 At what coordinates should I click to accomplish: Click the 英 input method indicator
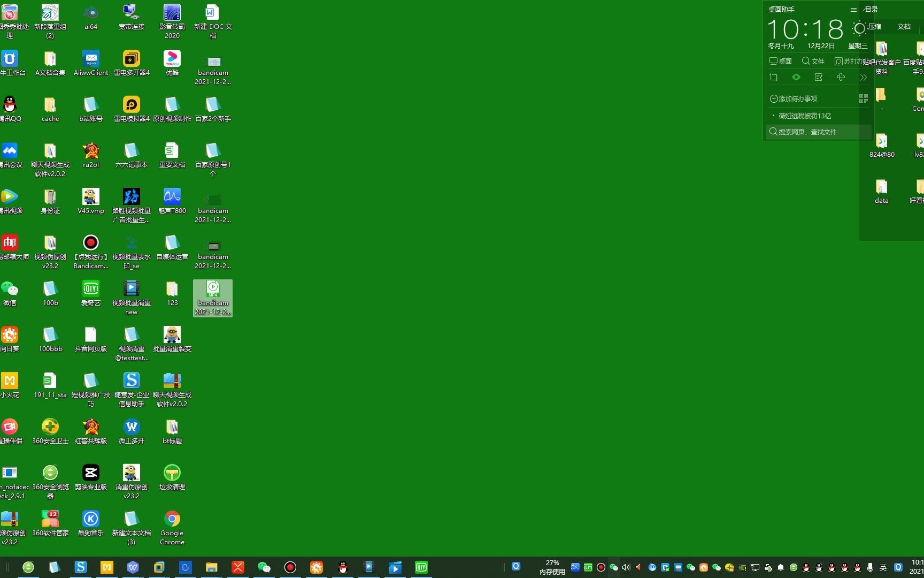pos(883,567)
